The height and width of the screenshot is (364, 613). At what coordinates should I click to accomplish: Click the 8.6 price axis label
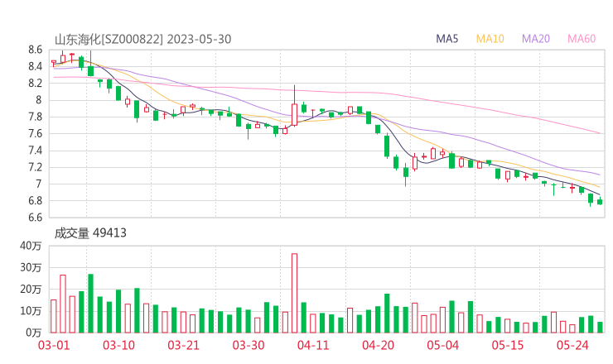(x=35, y=50)
